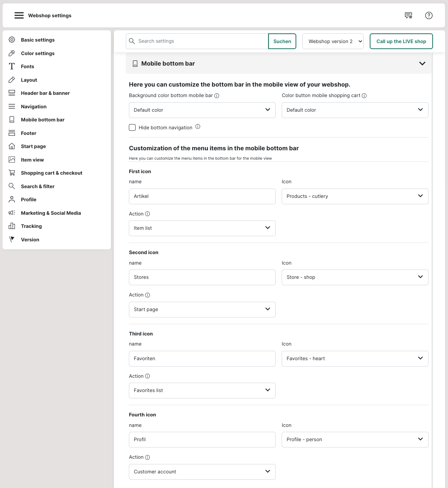448x488 pixels.
Task: Show info for Hide bottom navigation
Action: [198, 127]
